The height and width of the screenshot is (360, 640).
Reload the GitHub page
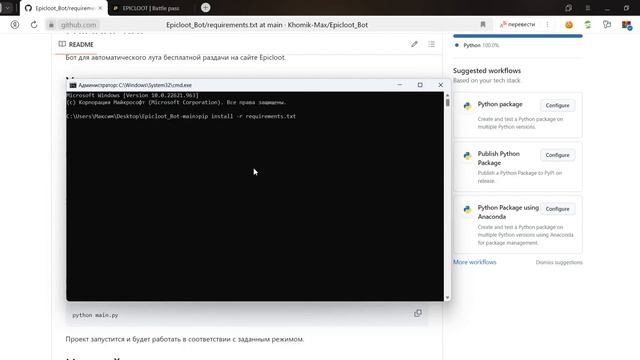click(34, 25)
